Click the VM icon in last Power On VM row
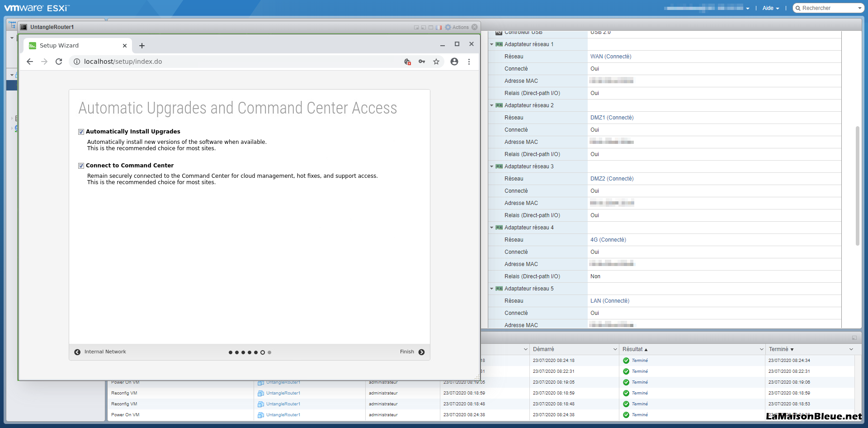 pyautogui.click(x=261, y=415)
